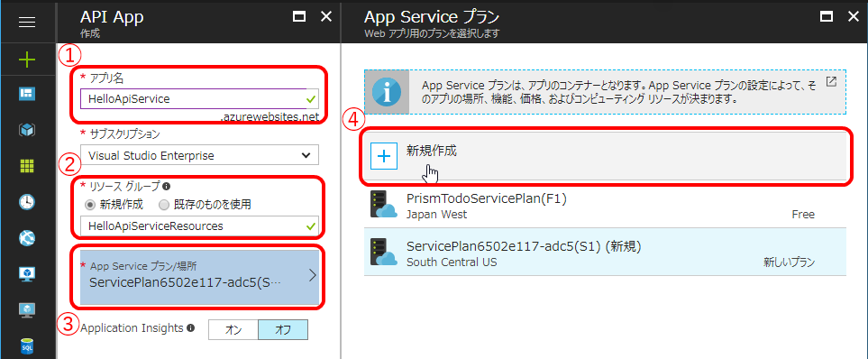868x359 pixels.
Task: Click the Free pricing label
Action: coord(803,215)
